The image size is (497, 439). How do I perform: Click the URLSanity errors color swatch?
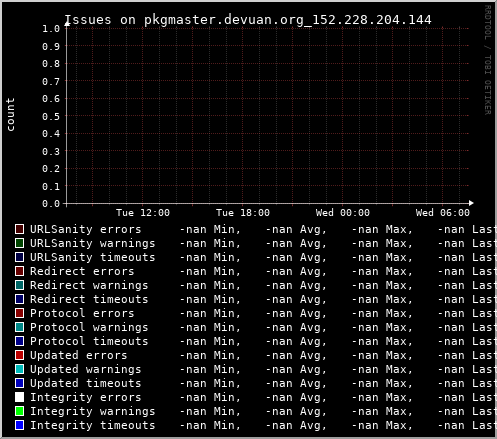click(x=19, y=229)
